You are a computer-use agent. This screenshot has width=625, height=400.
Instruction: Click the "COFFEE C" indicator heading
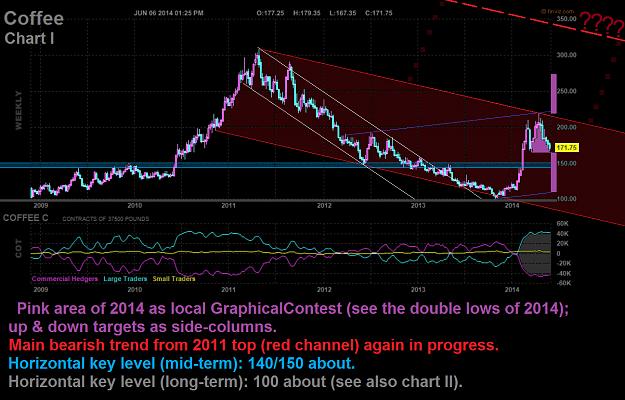click(x=26, y=218)
